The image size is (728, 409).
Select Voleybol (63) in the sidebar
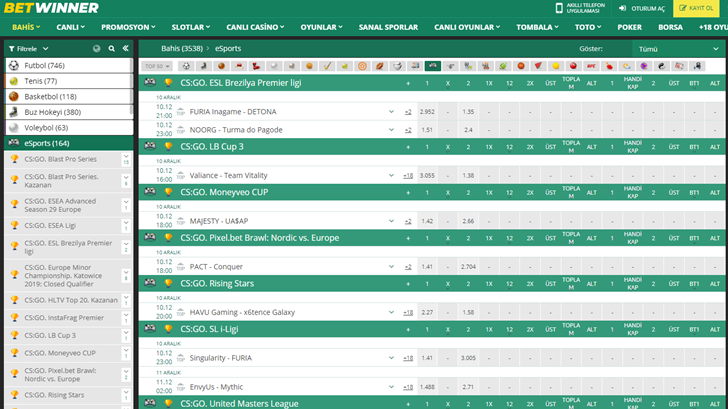point(69,128)
